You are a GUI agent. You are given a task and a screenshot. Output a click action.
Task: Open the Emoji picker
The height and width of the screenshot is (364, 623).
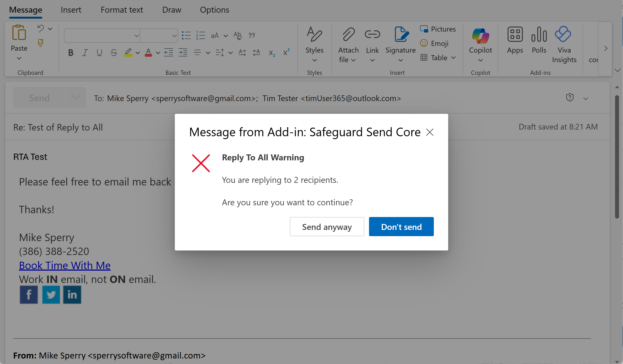pyautogui.click(x=434, y=43)
